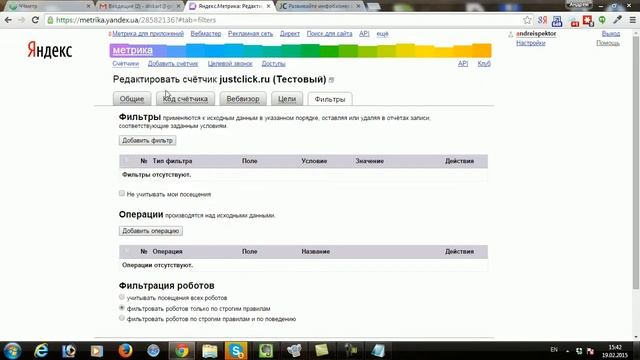640x360 pixels.
Task: Open the Целевой звонок link
Action: 230,64
